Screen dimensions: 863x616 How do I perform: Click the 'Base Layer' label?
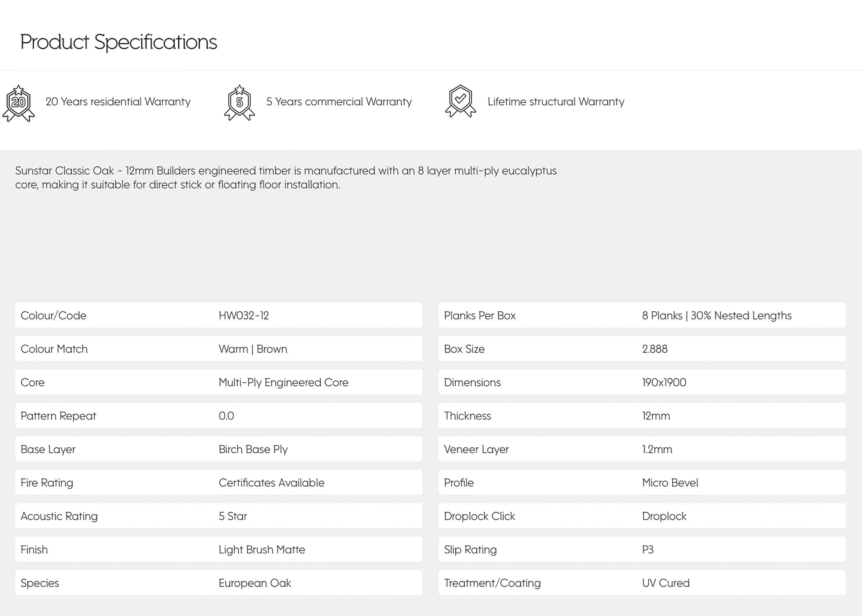(48, 449)
